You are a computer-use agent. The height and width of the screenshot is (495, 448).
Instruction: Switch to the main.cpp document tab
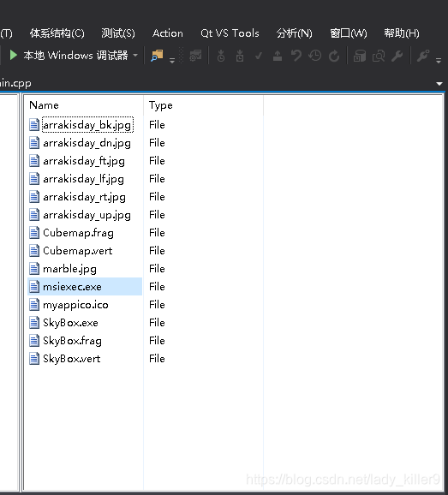15,83
